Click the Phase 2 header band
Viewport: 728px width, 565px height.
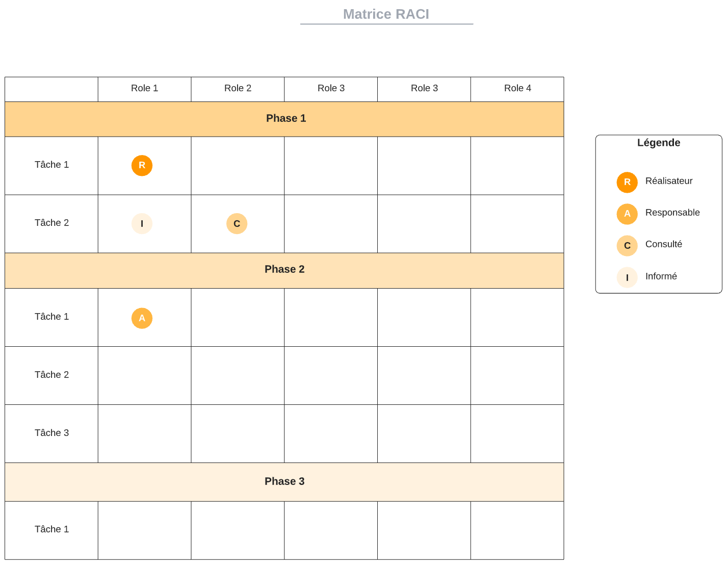pos(284,270)
